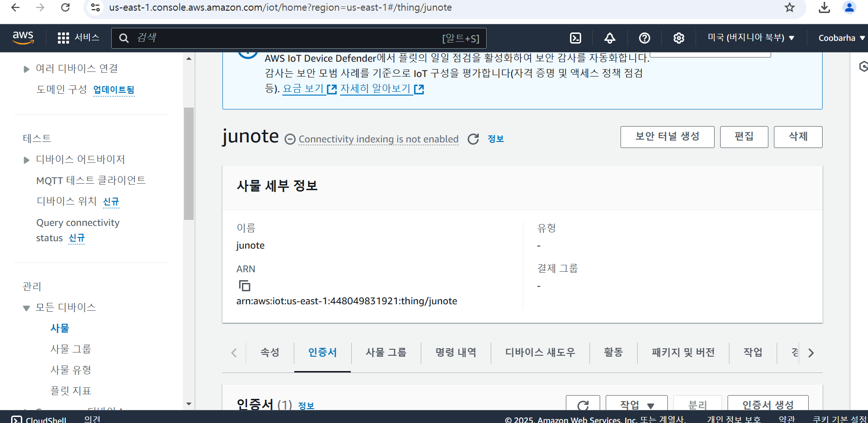Open Coobarha account menu

point(842,38)
